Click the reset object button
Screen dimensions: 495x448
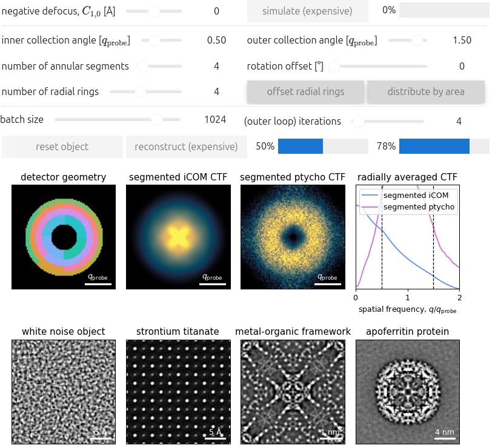click(62, 147)
